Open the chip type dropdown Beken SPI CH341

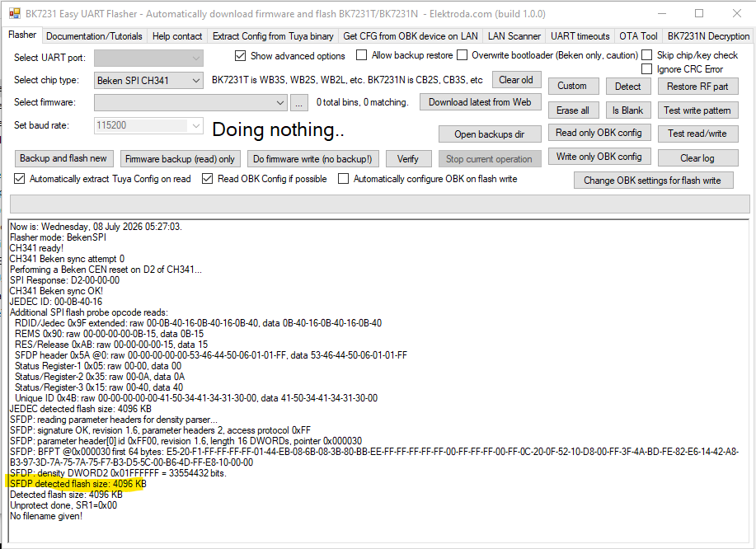(148, 81)
